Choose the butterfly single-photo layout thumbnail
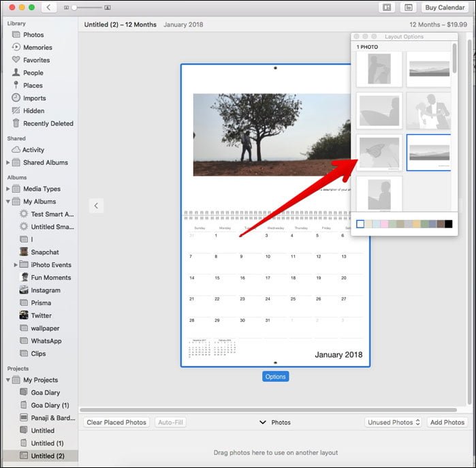 [x=379, y=153]
